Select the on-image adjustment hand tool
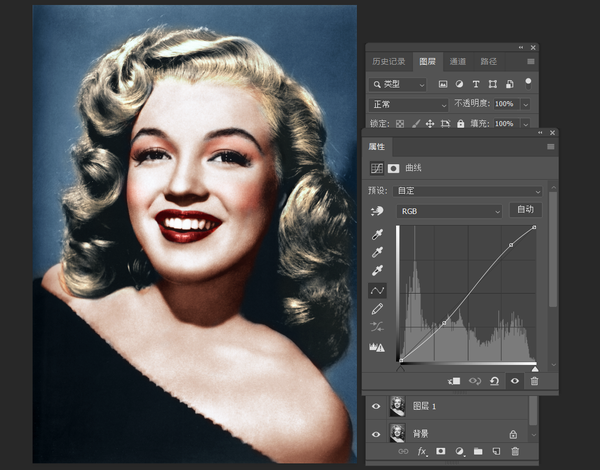Image resolution: width=600 pixels, height=470 pixels. [377, 211]
